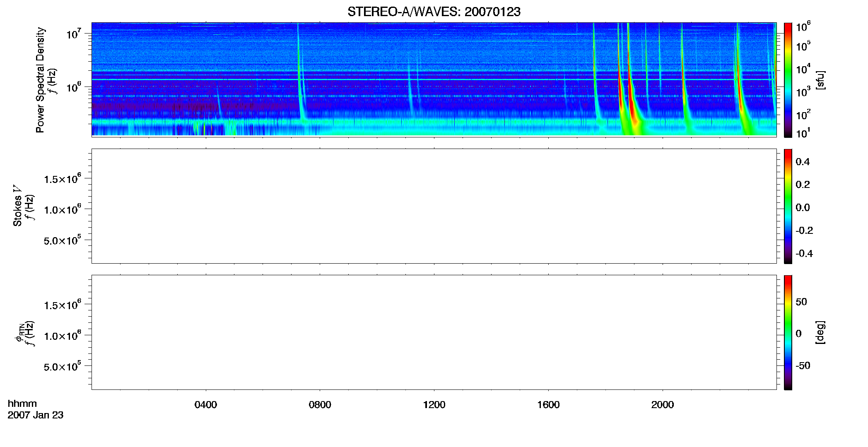Viewport: 868px width, 447px height.
Task: Click the plot title STEREO-A/WAVES: 20070123
Action: tap(434, 12)
